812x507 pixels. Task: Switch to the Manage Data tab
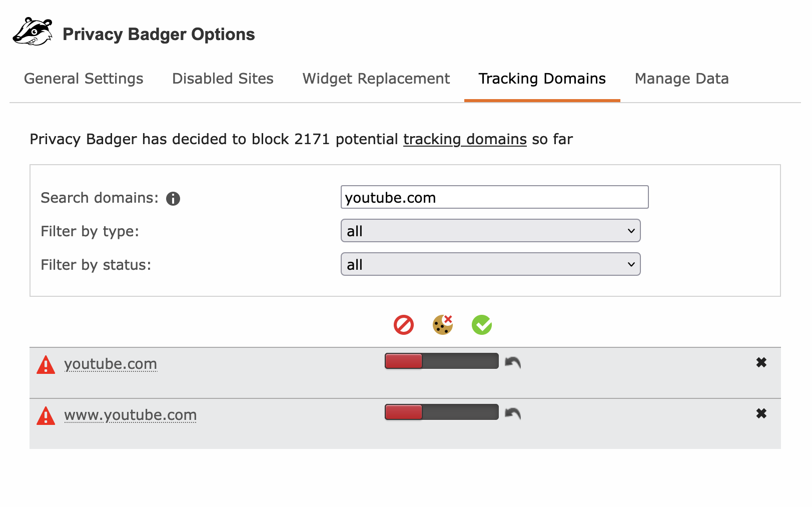[681, 79]
